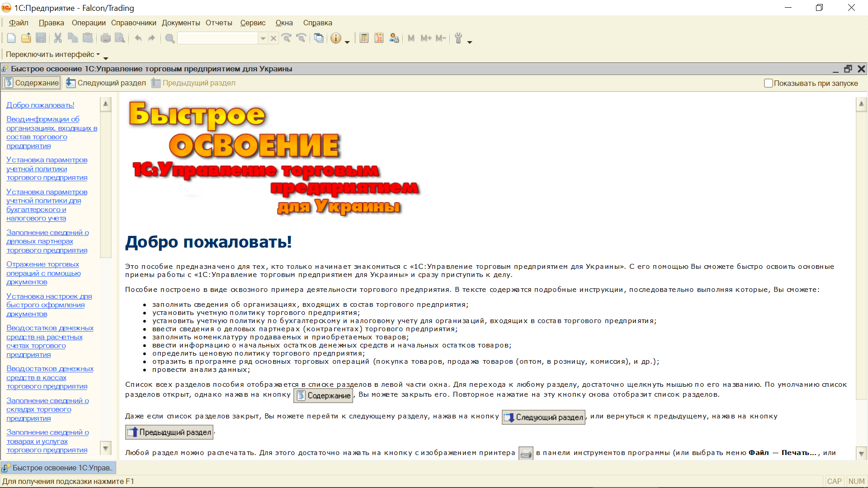Clear the search field with X icon

click(274, 38)
